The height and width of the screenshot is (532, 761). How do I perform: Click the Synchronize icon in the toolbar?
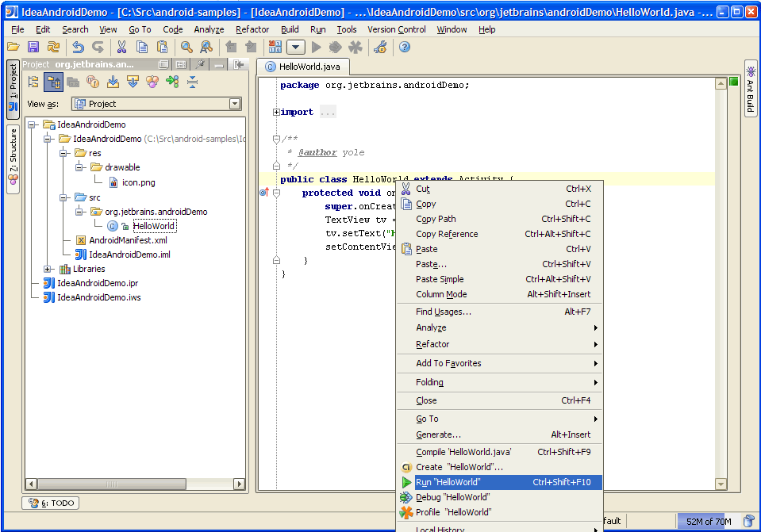[x=53, y=48]
